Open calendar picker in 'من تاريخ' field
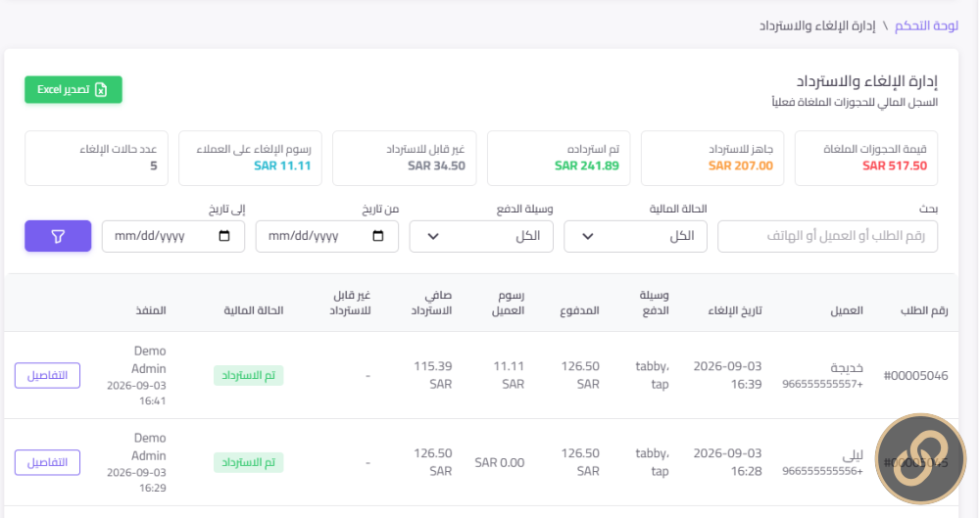980x518 pixels. click(378, 236)
